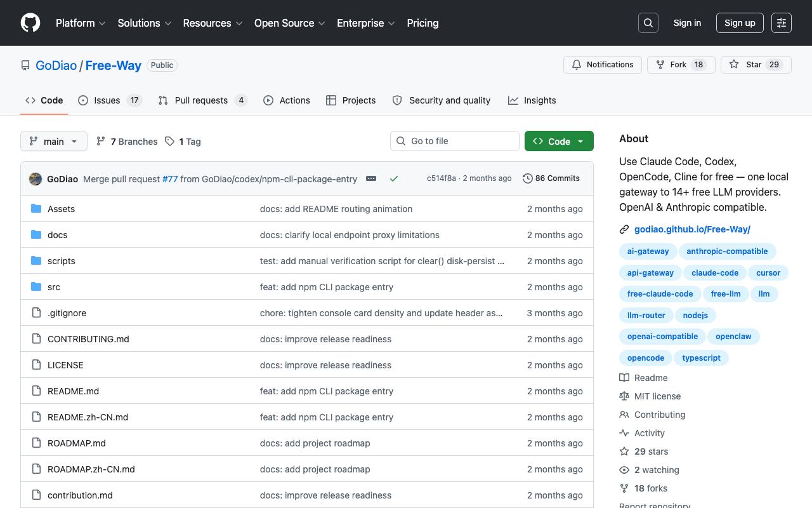Click the ROADMAP.zh-CN.md file icon

coord(36,469)
